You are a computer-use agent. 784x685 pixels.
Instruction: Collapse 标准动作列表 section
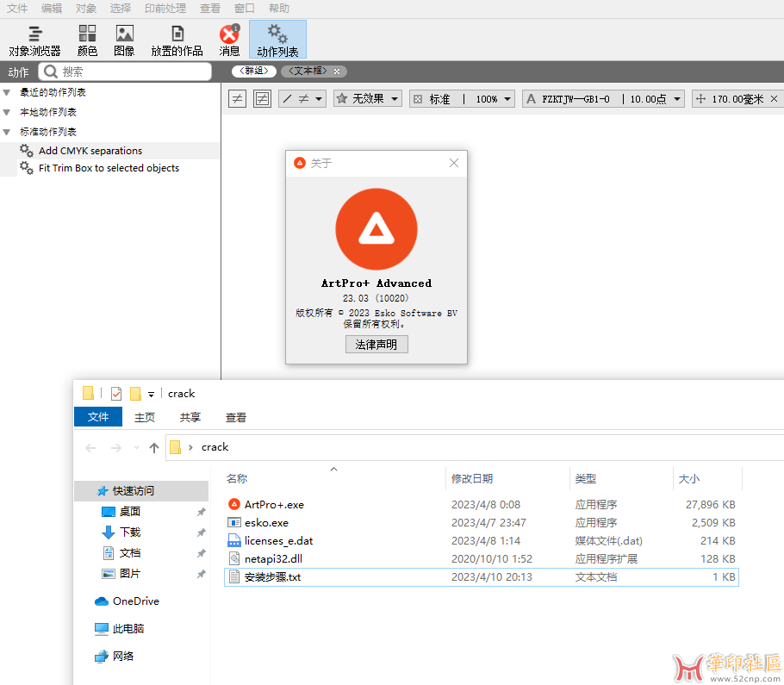tap(7, 132)
